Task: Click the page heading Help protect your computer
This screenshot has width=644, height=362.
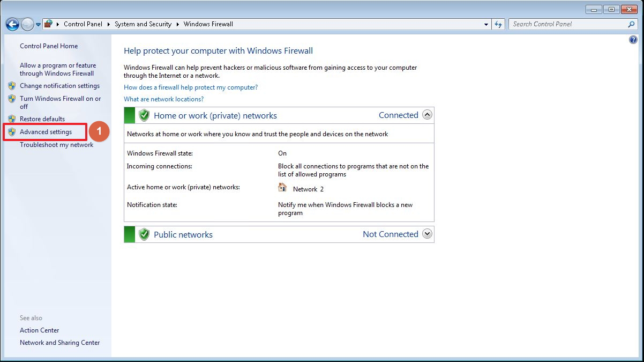Action: 219,51
